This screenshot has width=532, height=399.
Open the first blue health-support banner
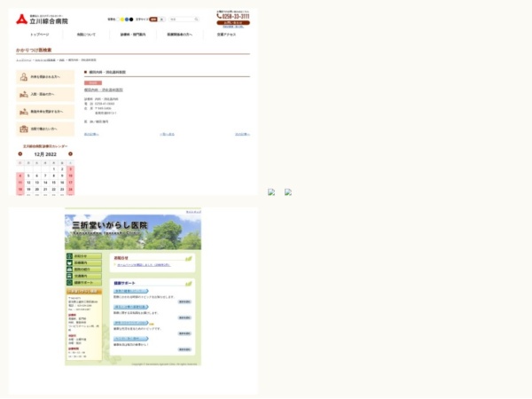pyautogui.click(x=131, y=291)
